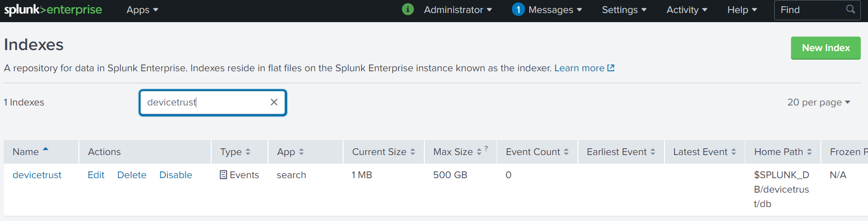Click the Max Size help question mark
Screen dimensions: 868x221
click(486, 149)
